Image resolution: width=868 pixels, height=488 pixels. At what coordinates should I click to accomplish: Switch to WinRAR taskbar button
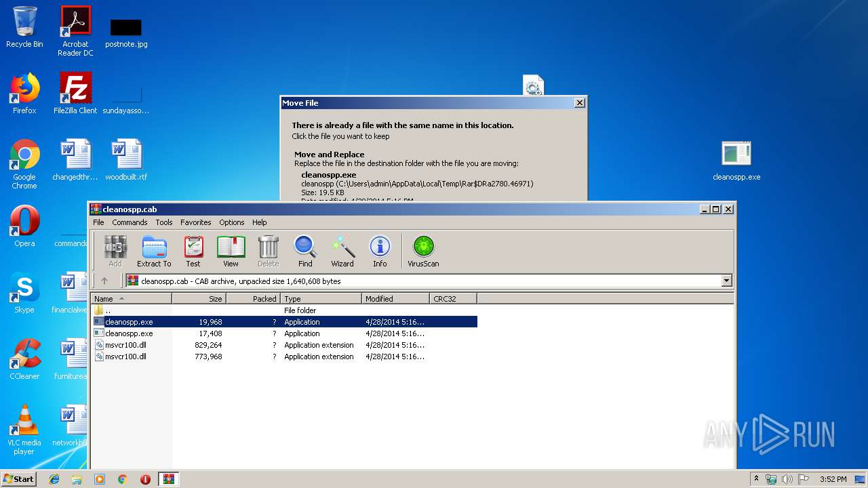tap(169, 479)
